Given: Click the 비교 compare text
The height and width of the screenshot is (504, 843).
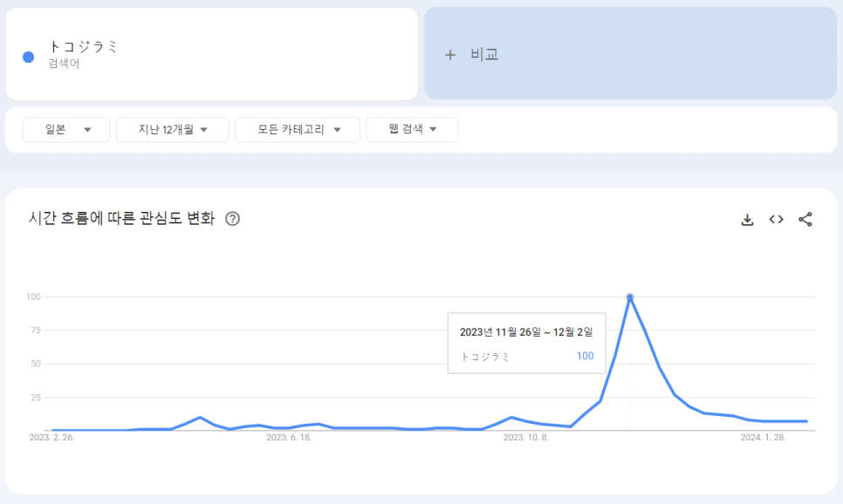Looking at the screenshot, I should tap(484, 55).
